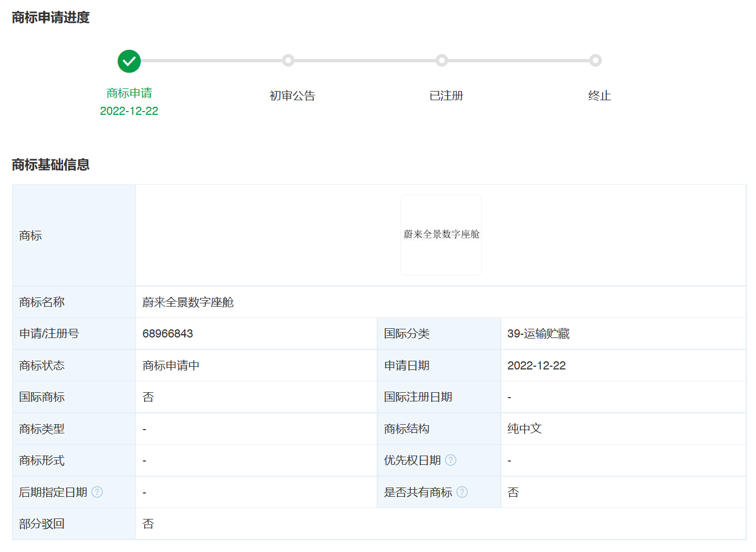Select the 否 value in the 国际商标 row

[148, 397]
